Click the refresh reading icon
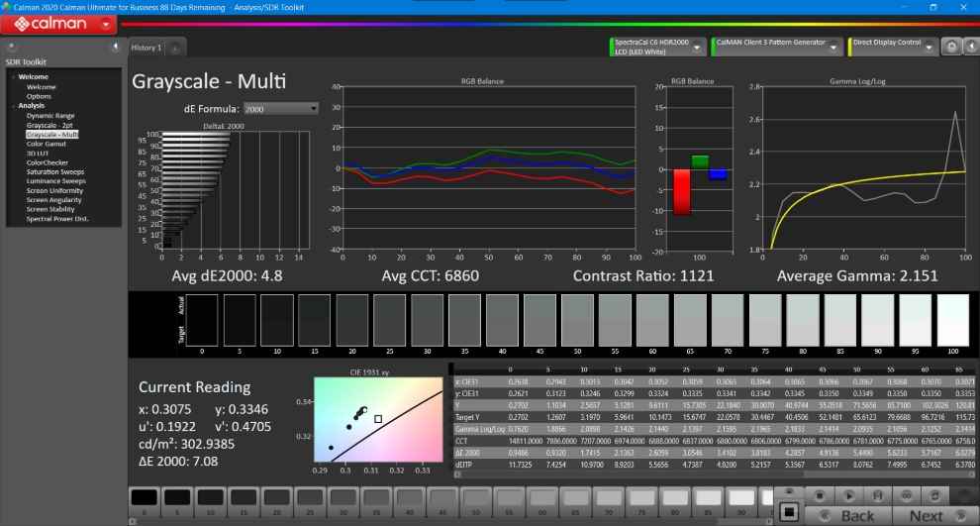This screenshot has width=980, height=526. pyautogui.click(x=934, y=495)
